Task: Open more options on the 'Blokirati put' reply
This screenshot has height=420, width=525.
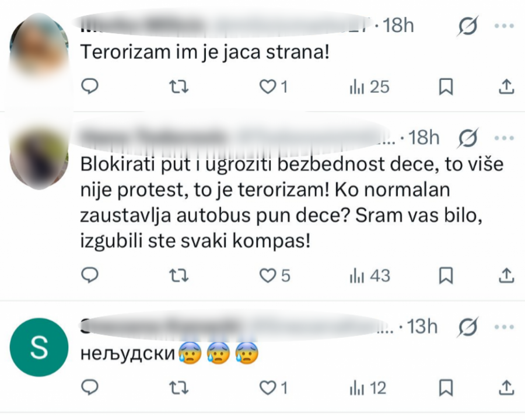Action: point(502,138)
